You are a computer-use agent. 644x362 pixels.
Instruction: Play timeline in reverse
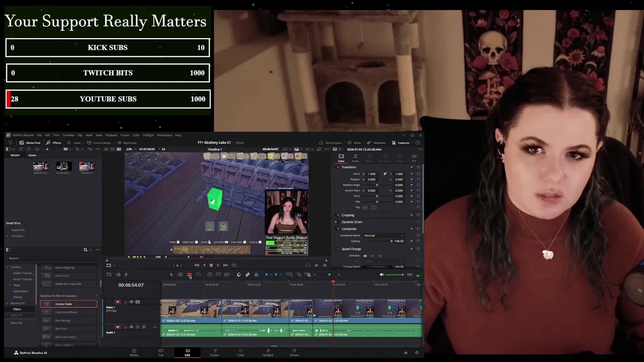pos(204,265)
